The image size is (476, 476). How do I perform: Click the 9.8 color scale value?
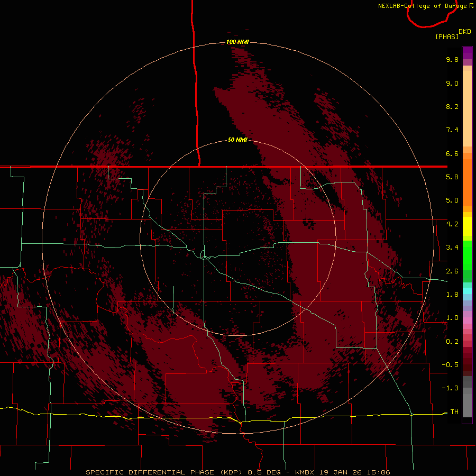pos(452,59)
